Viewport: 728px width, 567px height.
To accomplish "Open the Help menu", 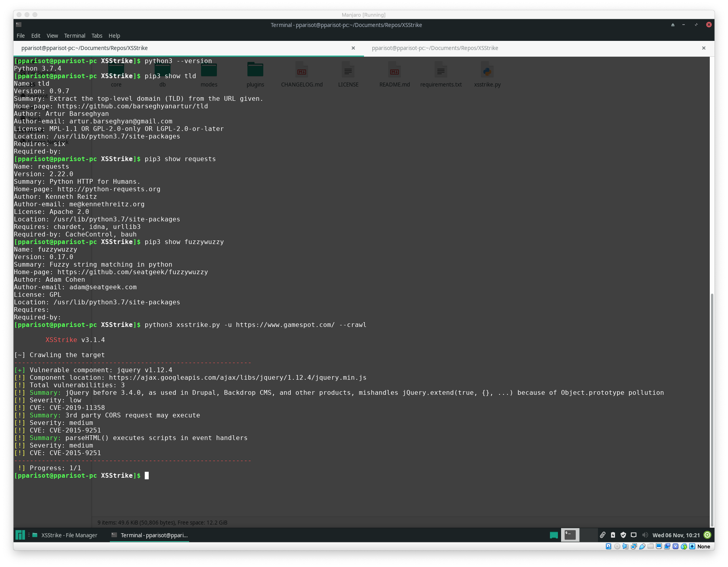I will [114, 36].
